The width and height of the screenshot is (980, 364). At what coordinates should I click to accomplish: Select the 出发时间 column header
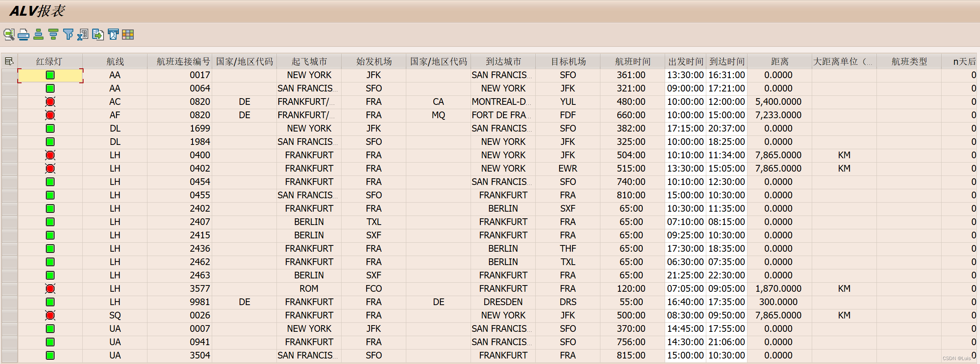(x=685, y=62)
